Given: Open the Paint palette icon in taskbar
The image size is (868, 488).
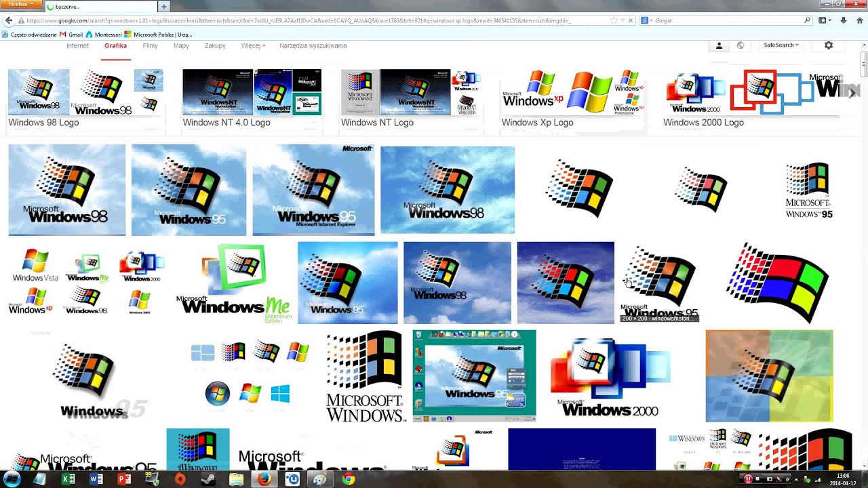Looking at the screenshot, I should [x=320, y=479].
